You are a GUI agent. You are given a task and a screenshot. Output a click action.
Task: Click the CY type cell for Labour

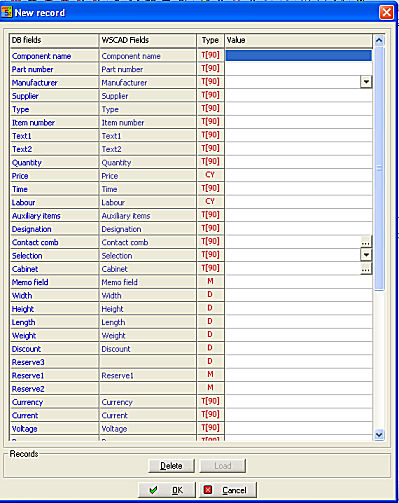[x=210, y=202]
